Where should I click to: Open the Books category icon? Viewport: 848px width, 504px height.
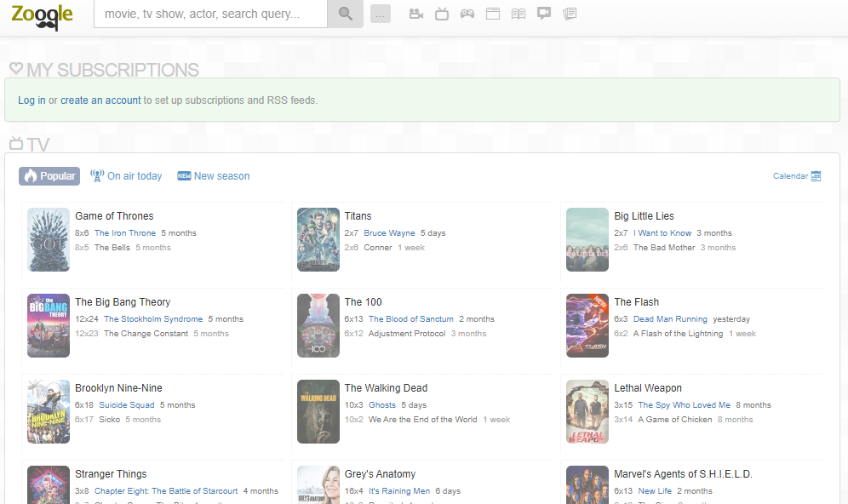(519, 14)
